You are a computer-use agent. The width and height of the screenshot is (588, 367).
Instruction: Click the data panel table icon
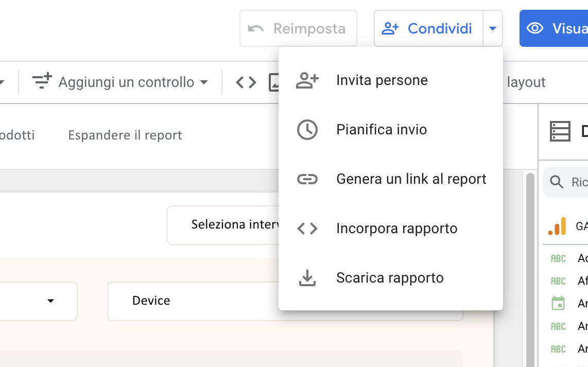point(560,131)
